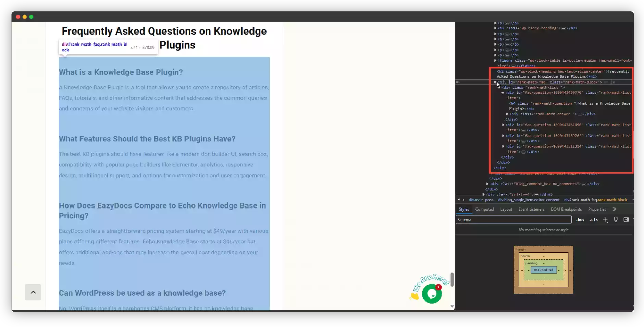Expand faq-question-1690443511314 div node
This screenshot has width=644, height=327.
pyautogui.click(x=503, y=146)
